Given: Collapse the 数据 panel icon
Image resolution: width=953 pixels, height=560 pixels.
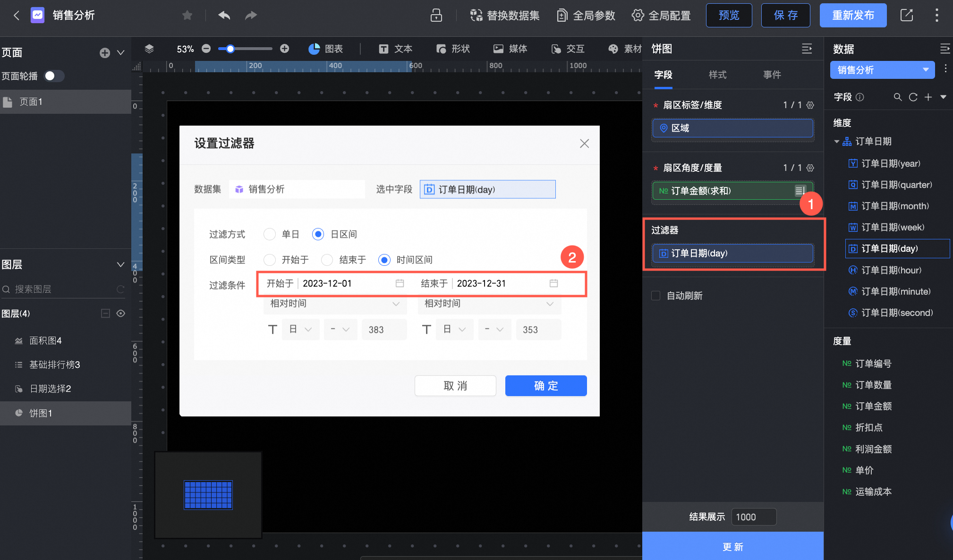Looking at the screenshot, I should click(x=945, y=49).
